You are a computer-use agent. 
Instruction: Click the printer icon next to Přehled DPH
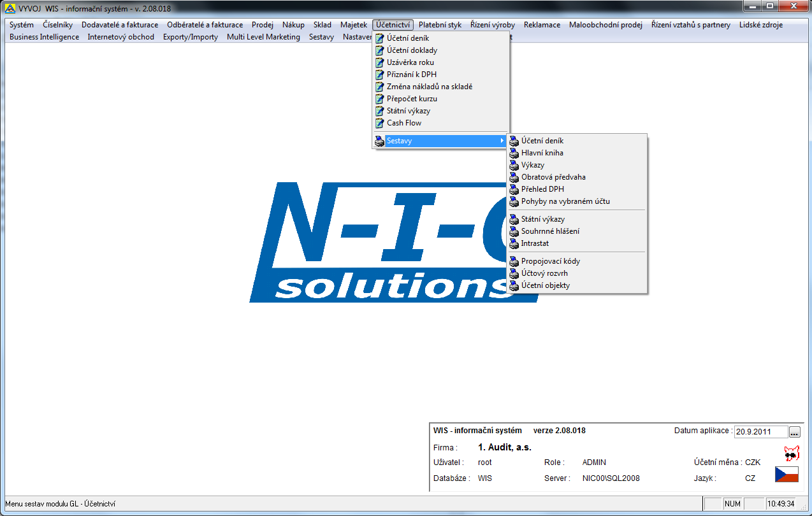click(514, 189)
